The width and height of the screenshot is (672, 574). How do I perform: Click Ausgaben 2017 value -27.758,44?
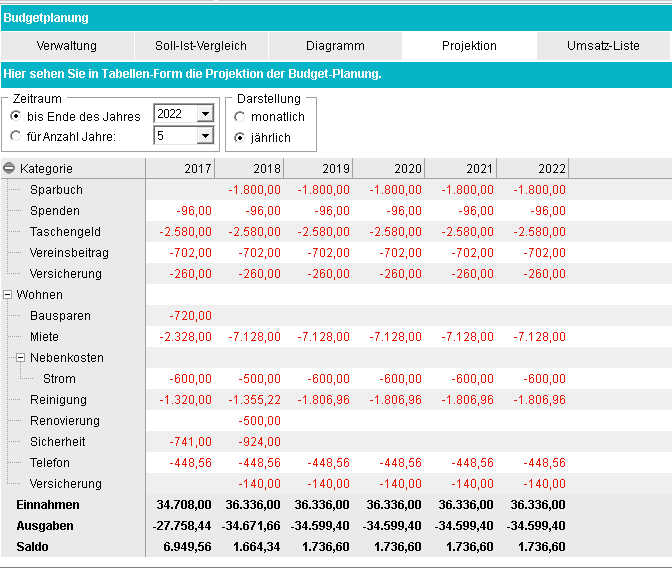coord(182,526)
